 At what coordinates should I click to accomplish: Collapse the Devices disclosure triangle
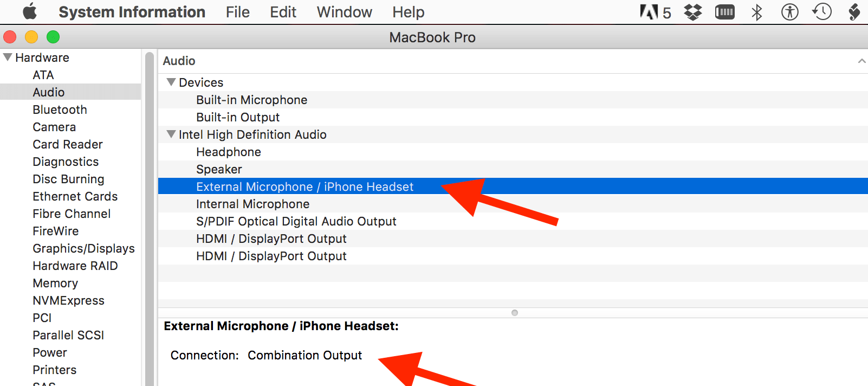coord(171,82)
